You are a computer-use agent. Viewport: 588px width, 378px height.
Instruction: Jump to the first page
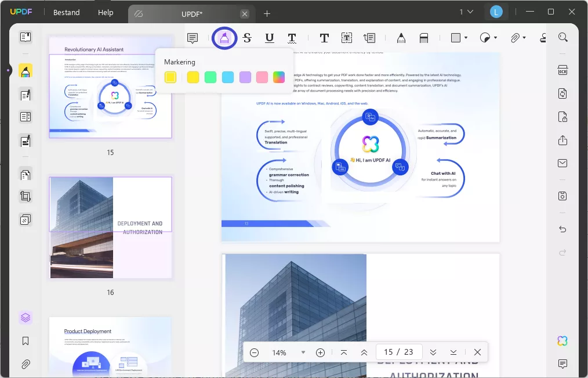(x=344, y=352)
